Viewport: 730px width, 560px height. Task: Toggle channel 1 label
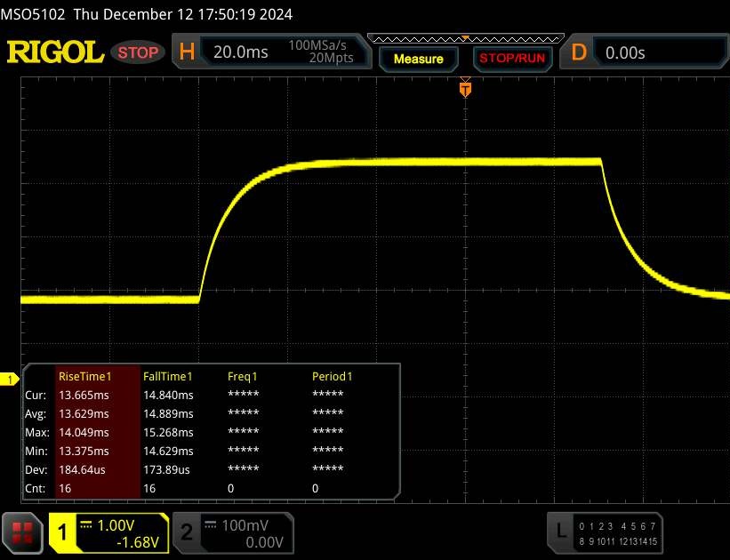62,532
